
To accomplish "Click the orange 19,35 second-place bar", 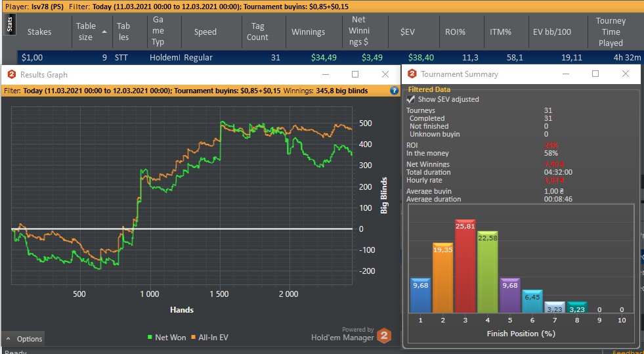I will [x=442, y=278].
